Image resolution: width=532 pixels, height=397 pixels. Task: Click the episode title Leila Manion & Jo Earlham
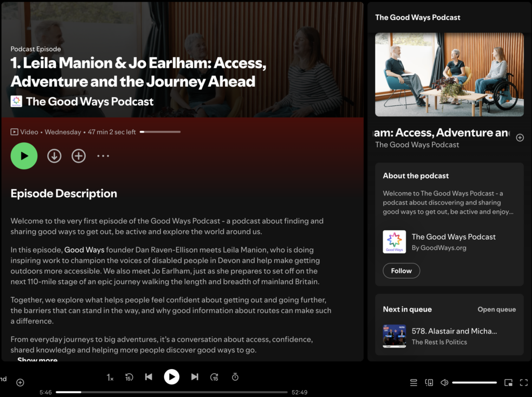138,72
